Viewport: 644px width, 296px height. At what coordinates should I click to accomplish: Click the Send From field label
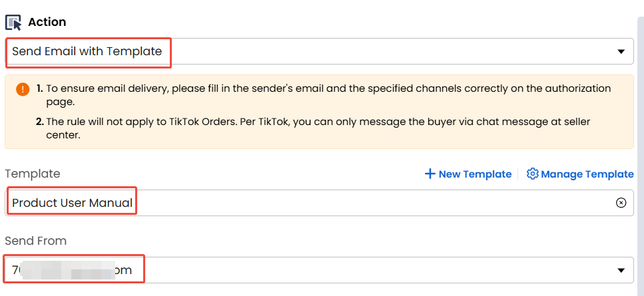(36, 241)
